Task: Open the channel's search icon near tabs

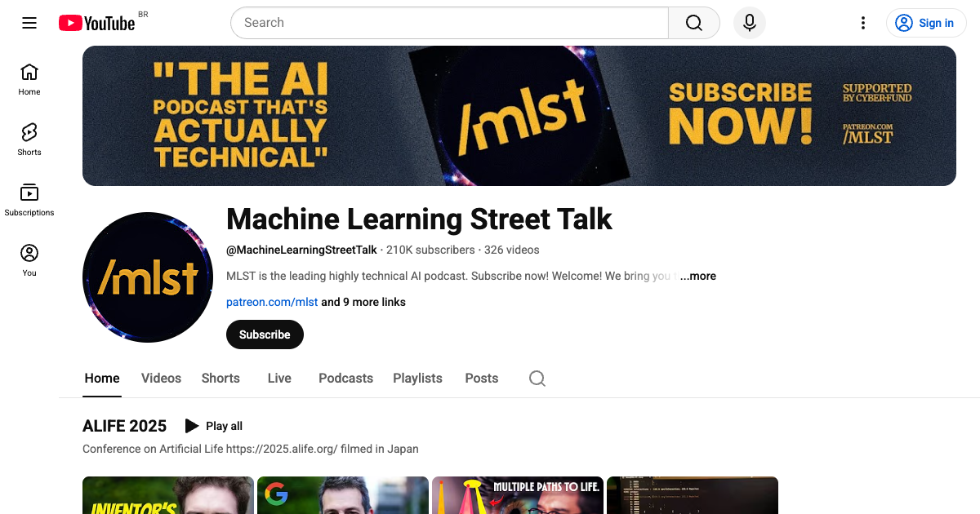Action: pyautogui.click(x=537, y=379)
